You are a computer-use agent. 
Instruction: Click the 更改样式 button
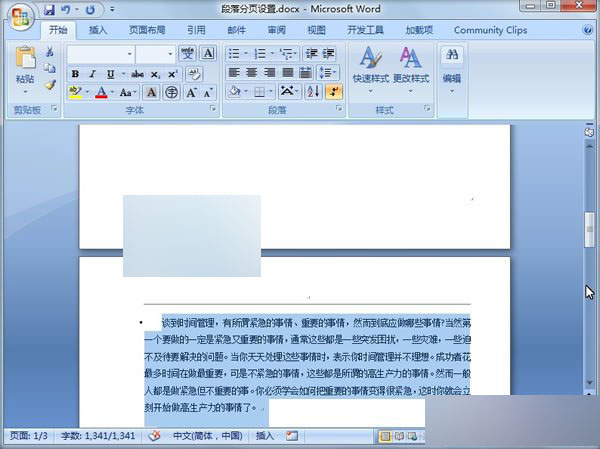pos(410,64)
